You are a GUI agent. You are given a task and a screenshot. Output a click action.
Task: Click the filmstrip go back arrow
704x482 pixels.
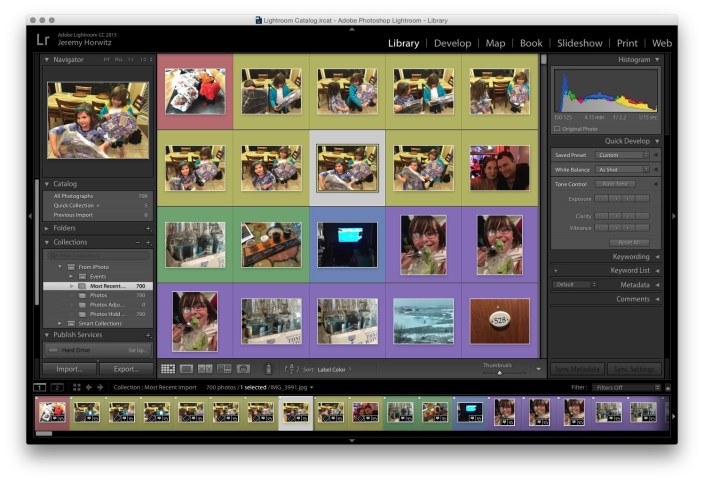[87, 387]
